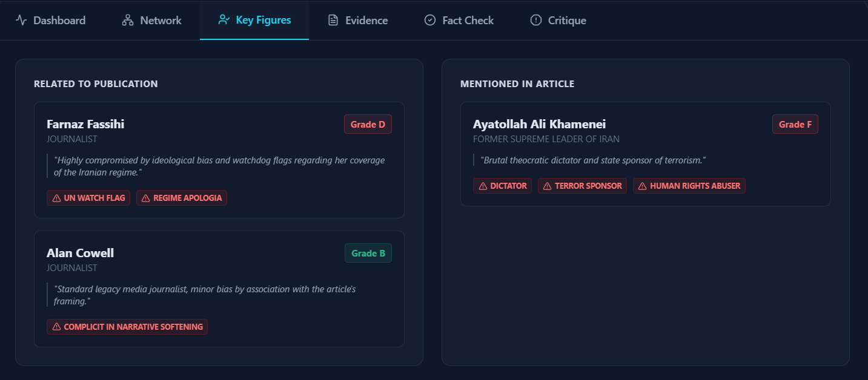Screen dimensions: 868x380
Task: Click warning icon on REGIME APOLOGIA tag
Action: tap(146, 198)
